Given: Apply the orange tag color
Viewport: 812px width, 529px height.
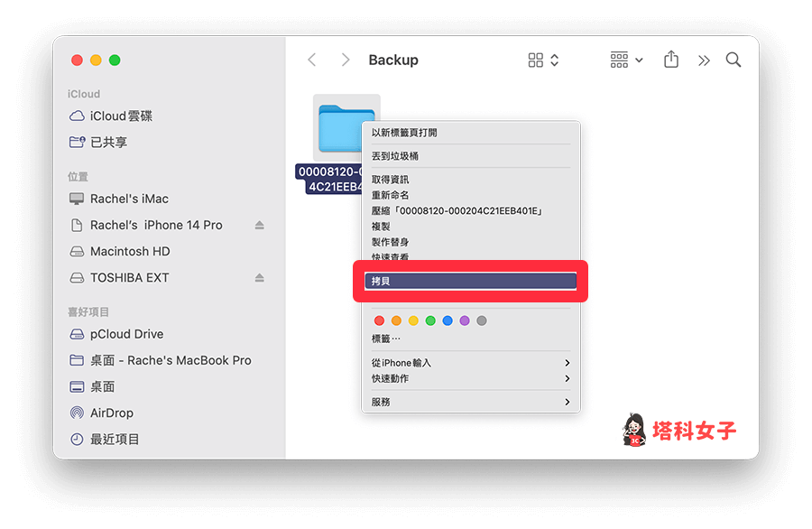Looking at the screenshot, I should [x=396, y=320].
